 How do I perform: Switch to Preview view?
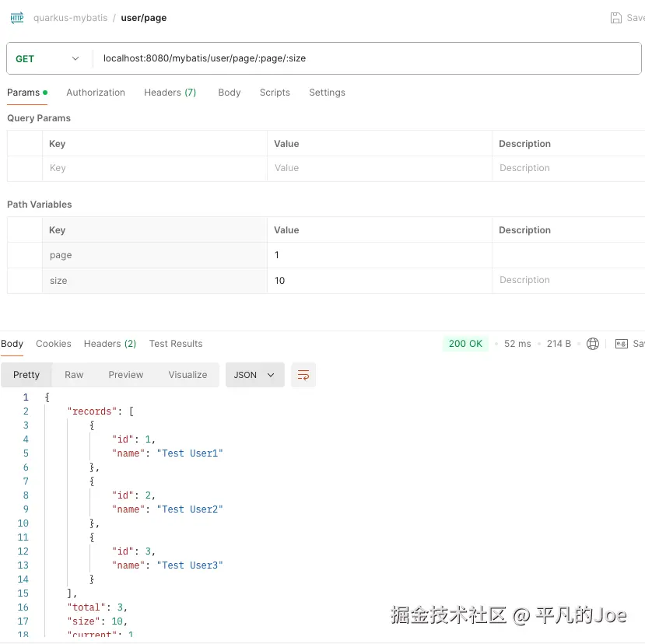point(126,375)
